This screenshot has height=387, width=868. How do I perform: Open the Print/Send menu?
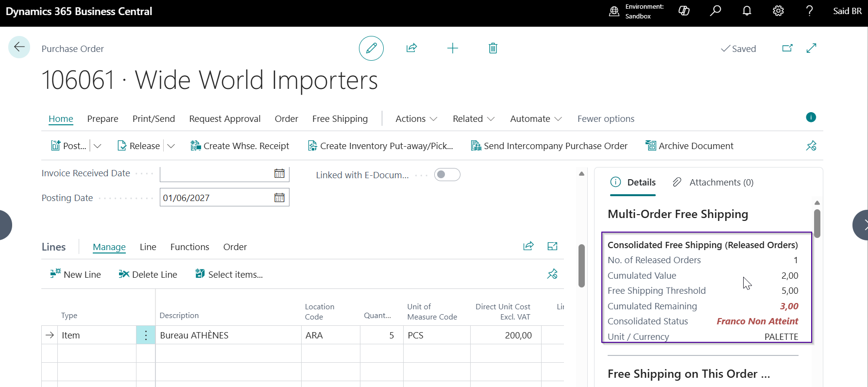(x=153, y=119)
